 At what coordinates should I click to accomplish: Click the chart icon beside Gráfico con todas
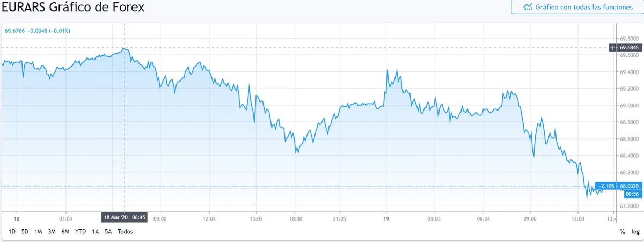[528, 7]
